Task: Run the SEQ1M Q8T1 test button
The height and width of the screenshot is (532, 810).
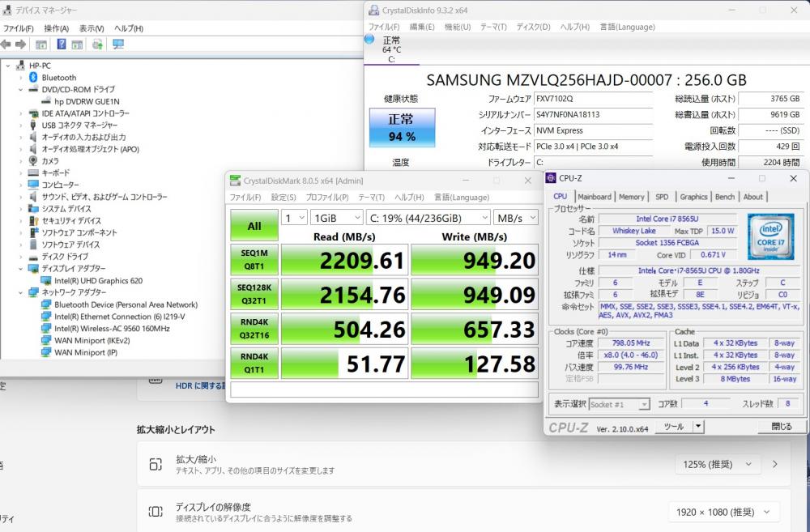Action: pos(254,260)
